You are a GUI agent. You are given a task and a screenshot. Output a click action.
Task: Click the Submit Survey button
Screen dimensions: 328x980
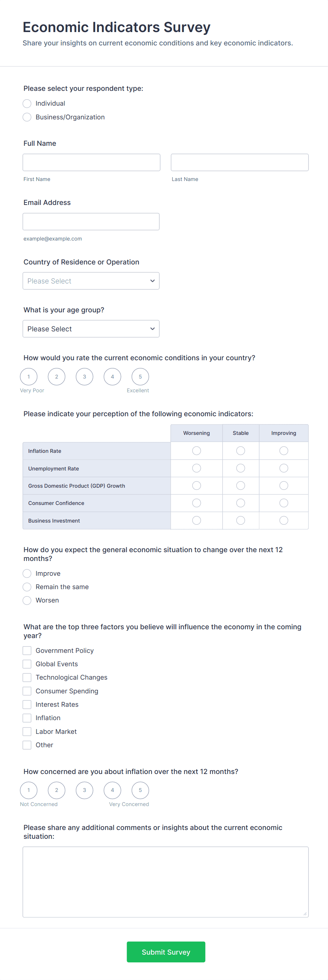pos(166,952)
